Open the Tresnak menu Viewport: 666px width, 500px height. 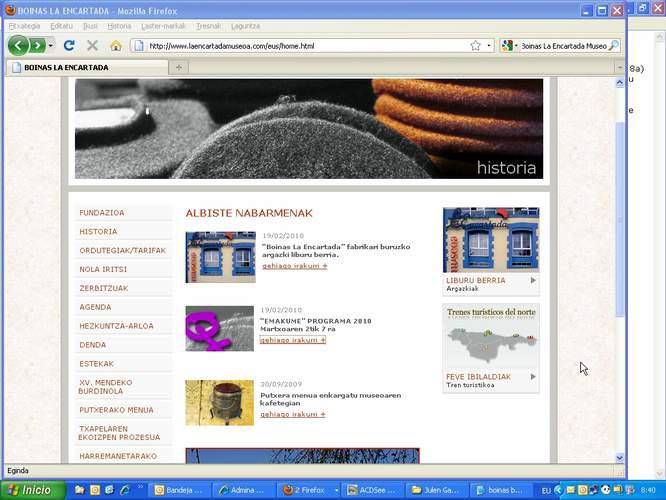tap(208, 26)
